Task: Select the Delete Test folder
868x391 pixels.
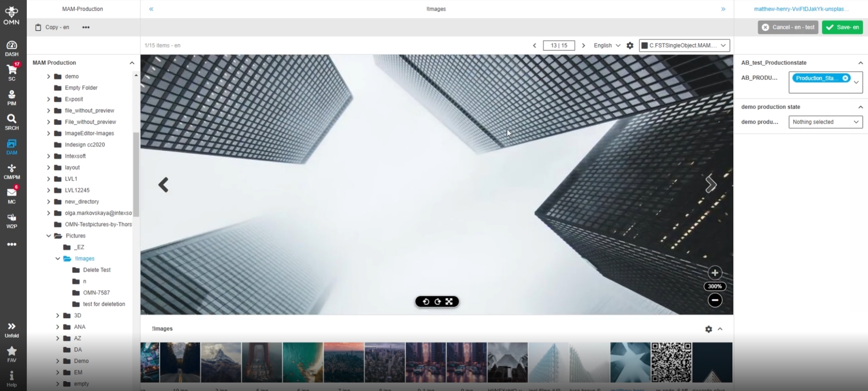Action: pos(97,270)
